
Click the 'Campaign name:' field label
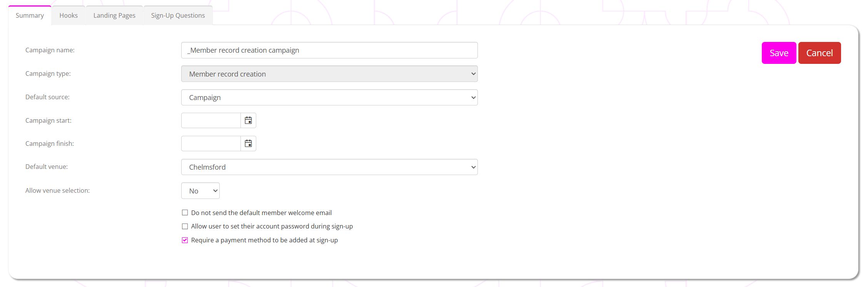(50, 50)
